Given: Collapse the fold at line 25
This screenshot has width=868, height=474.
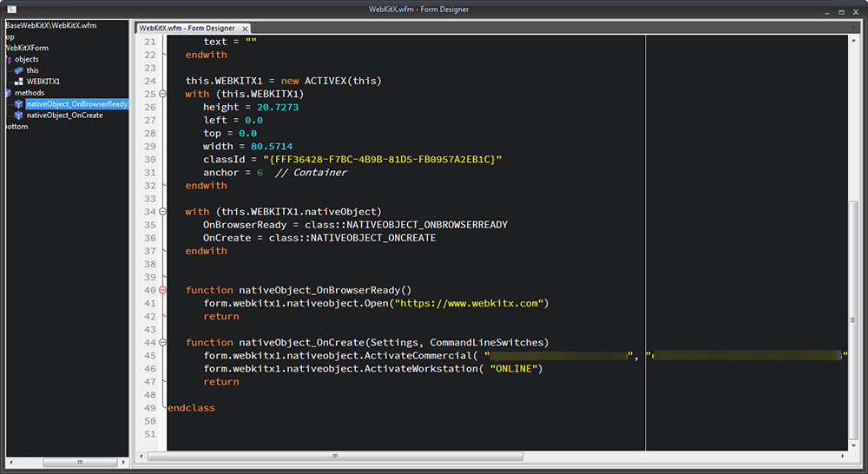Looking at the screenshot, I should [163, 94].
